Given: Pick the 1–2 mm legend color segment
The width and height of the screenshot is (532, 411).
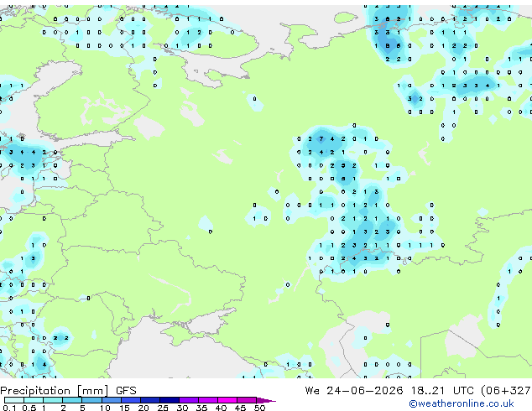Looking at the screenshot, I should (53, 400).
